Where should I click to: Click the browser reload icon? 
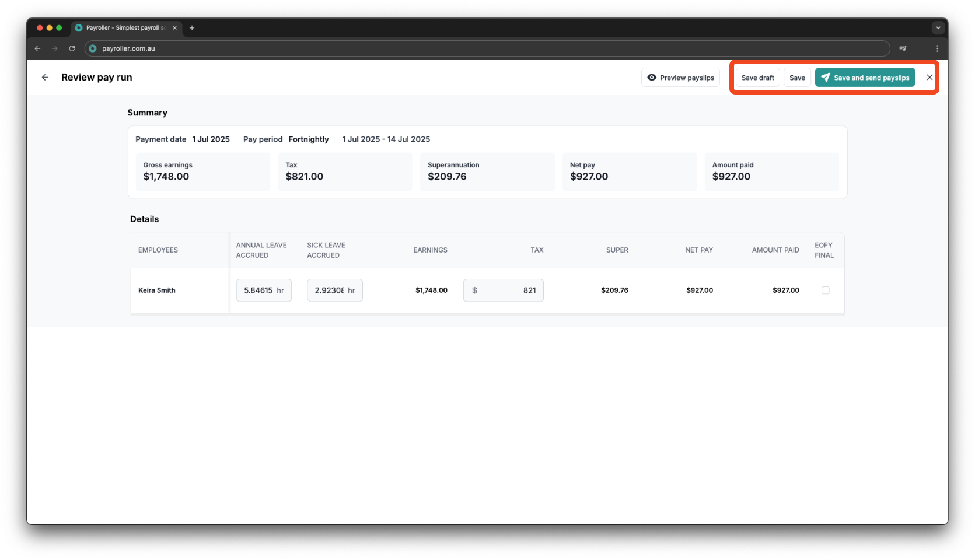point(72,48)
